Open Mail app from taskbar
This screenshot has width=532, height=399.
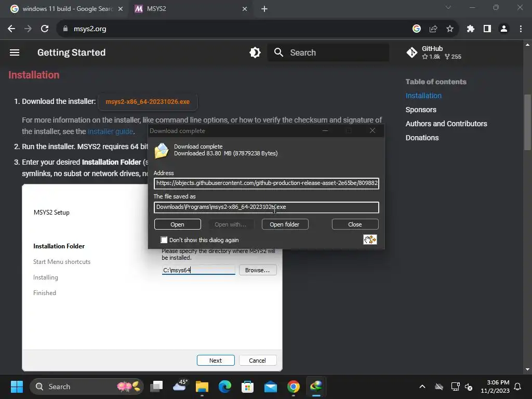[270, 387]
